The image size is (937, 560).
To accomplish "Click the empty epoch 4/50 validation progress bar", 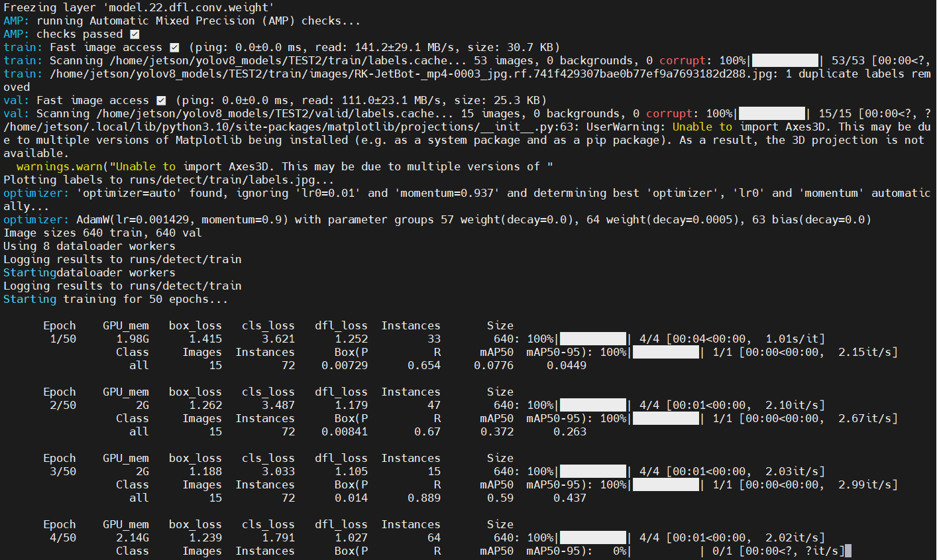I will pos(666,551).
